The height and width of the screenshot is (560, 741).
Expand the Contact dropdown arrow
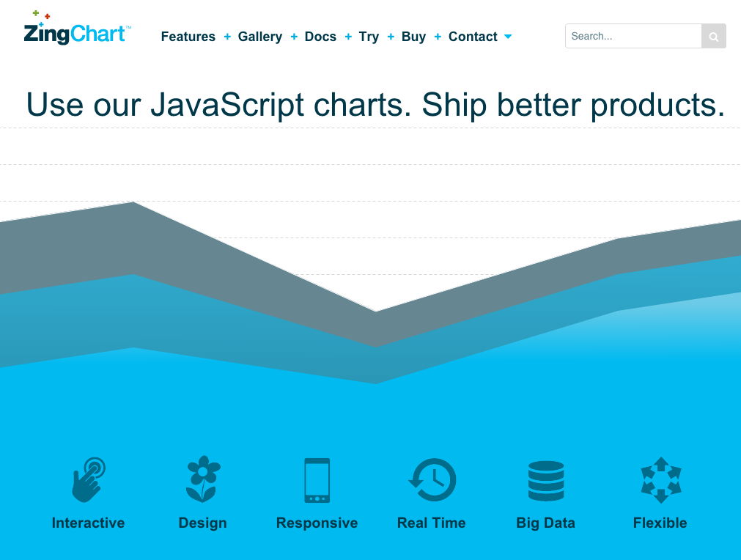coord(507,37)
